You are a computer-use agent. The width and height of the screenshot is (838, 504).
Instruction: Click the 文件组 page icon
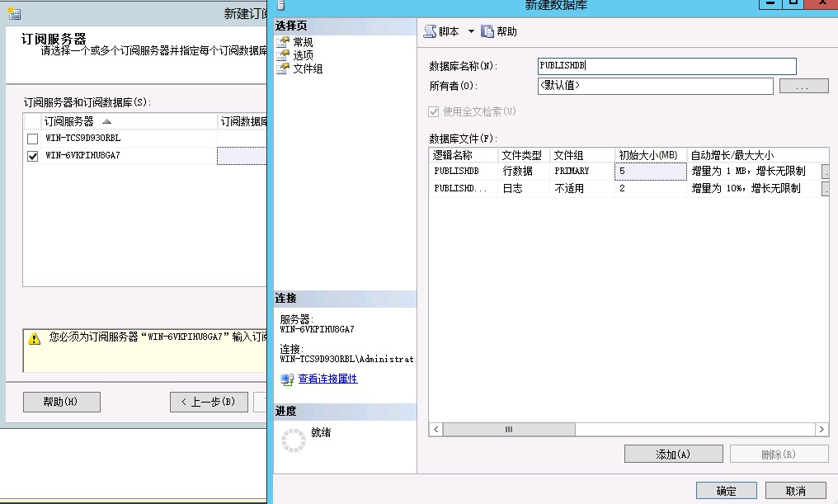284,68
